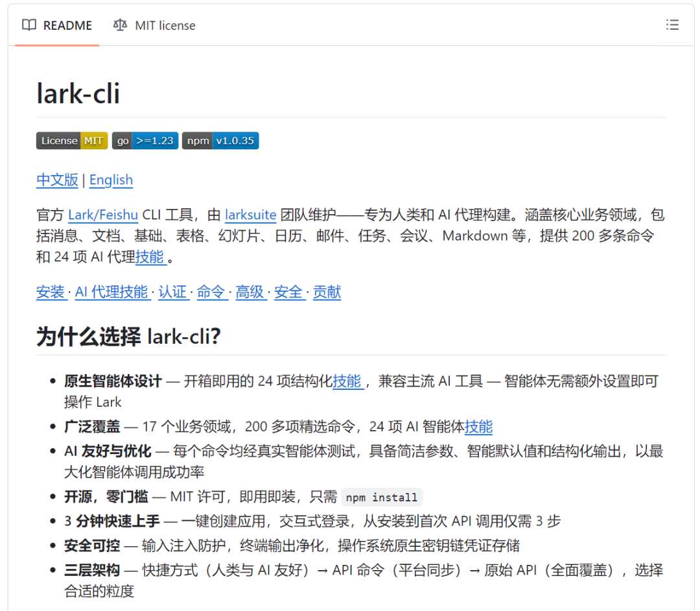Jump to AI 代理技能 section link

tap(113, 292)
